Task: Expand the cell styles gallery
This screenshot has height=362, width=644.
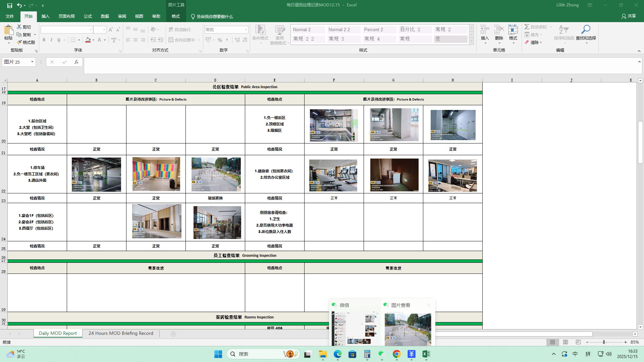Action: [x=471, y=42]
